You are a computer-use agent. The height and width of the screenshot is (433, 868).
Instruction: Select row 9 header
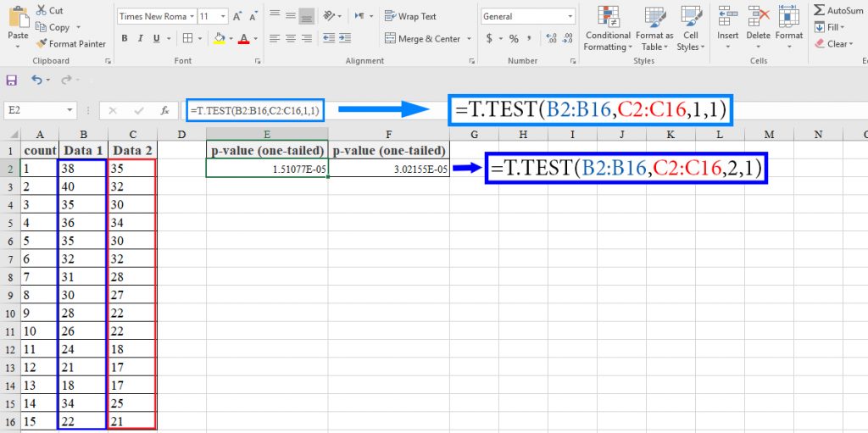click(x=10, y=295)
